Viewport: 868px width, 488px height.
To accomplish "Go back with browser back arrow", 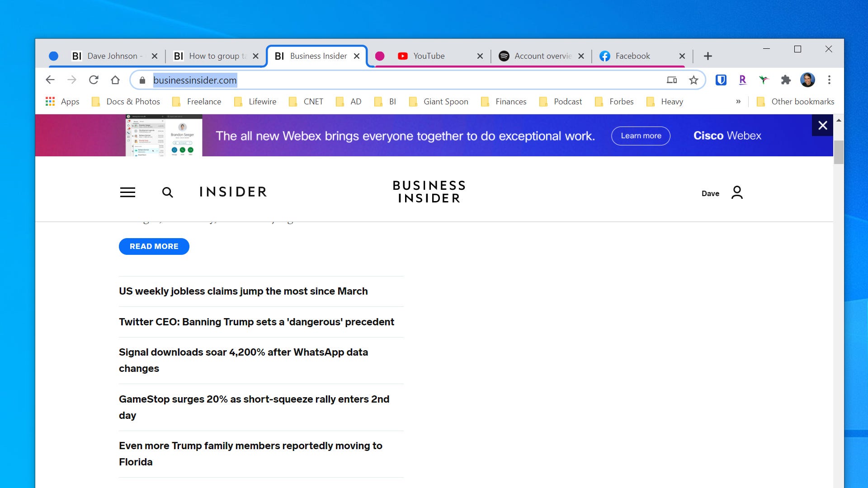I will 50,80.
